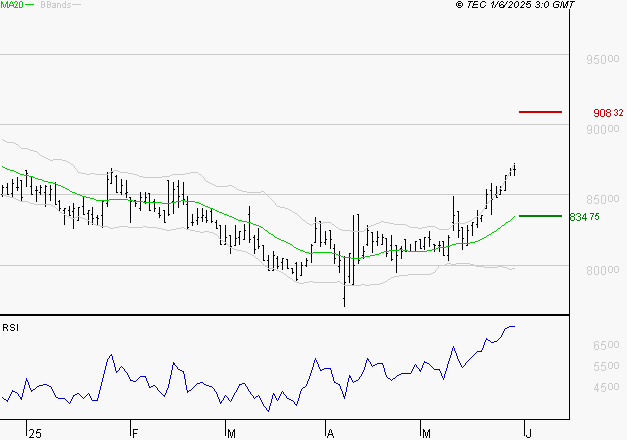
Task: Click the F February label on time axis
Action: click(x=135, y=434)
